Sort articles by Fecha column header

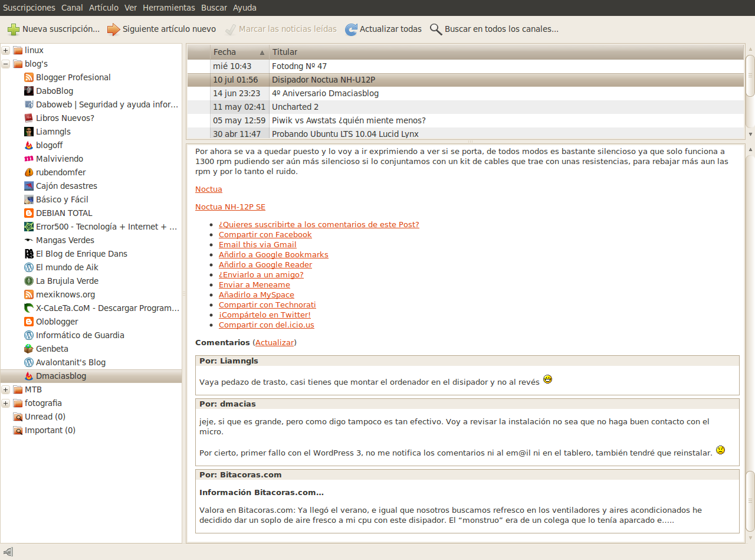(x=239, y=52)
